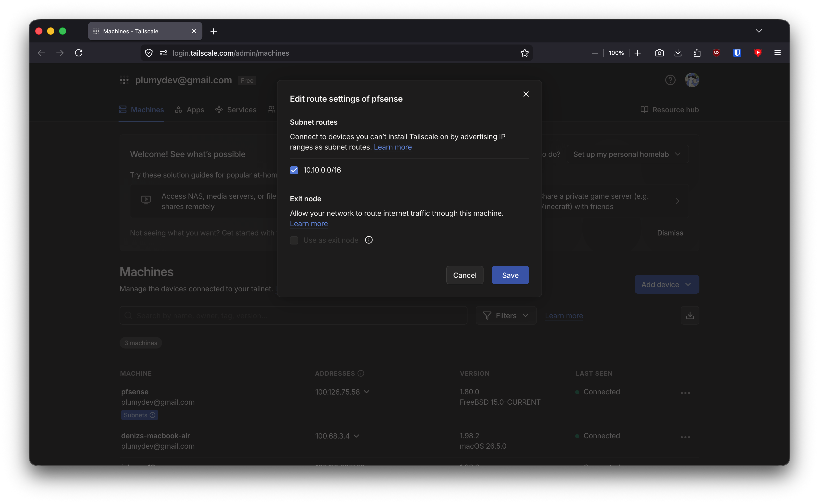The width and height of the screenshot is (819, 504).
Task: Uncheck the 10.10.0.0/16 subnet route
Action: [294, 170]
